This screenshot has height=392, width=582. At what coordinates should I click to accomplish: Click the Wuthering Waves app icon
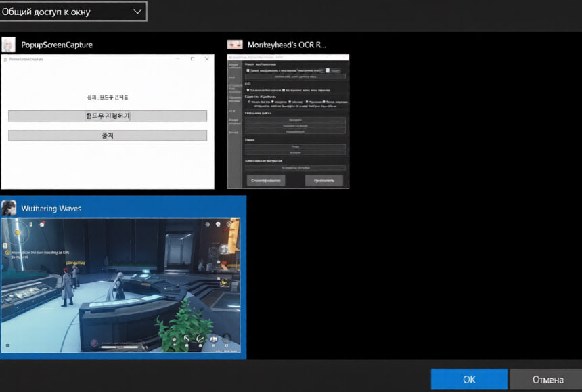click(x=9, y=208)
